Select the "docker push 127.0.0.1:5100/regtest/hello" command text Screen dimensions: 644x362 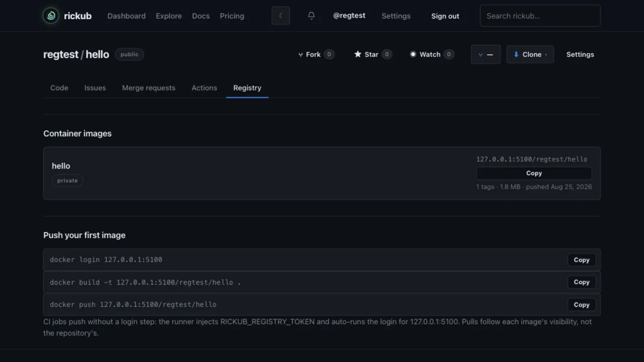pos(133,305)
